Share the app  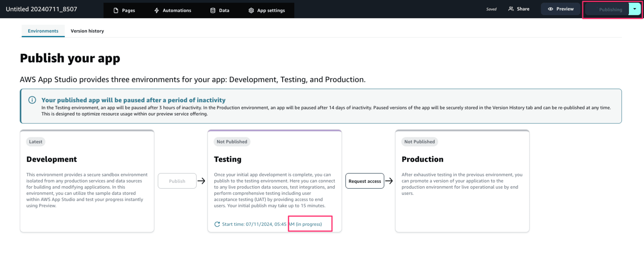pos(519,9)
